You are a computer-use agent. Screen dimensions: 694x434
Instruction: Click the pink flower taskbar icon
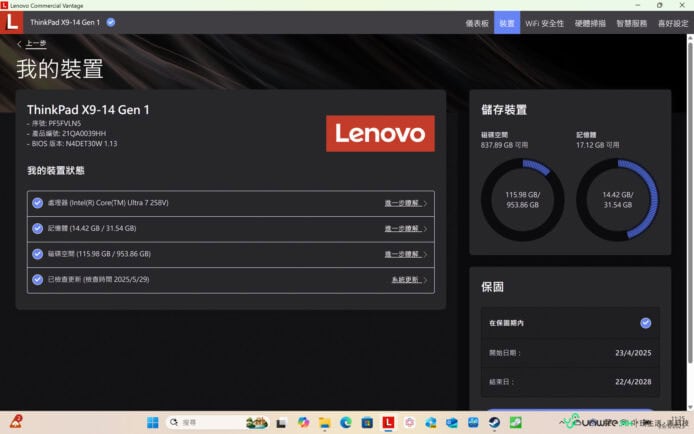409,423
